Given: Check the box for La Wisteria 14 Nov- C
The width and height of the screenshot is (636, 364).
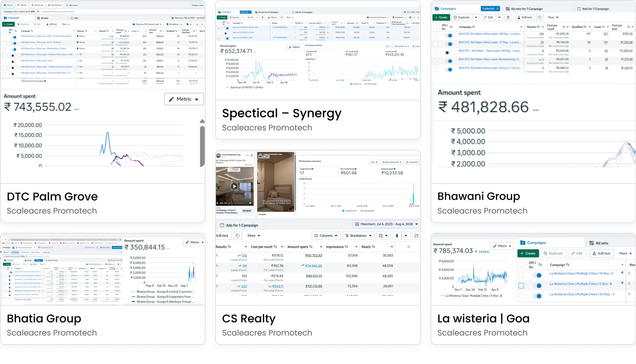Looking at the screenshot, I should click(x=521, y=275).
